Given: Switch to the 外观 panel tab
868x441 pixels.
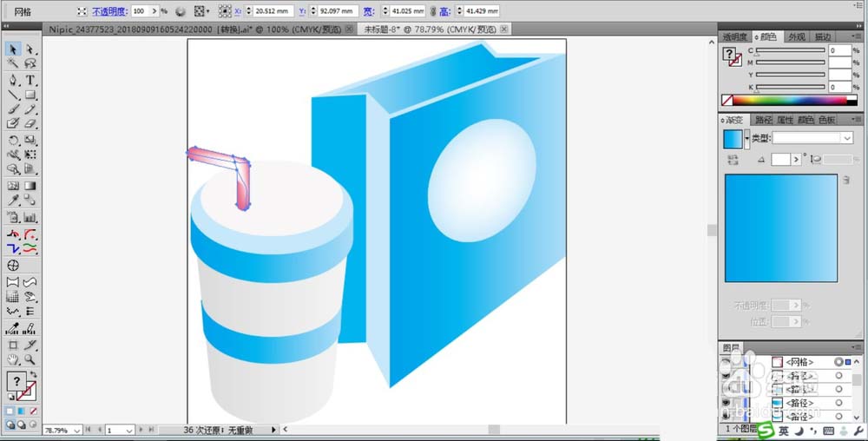Looking at the screenshot, I should click(797, 36).
